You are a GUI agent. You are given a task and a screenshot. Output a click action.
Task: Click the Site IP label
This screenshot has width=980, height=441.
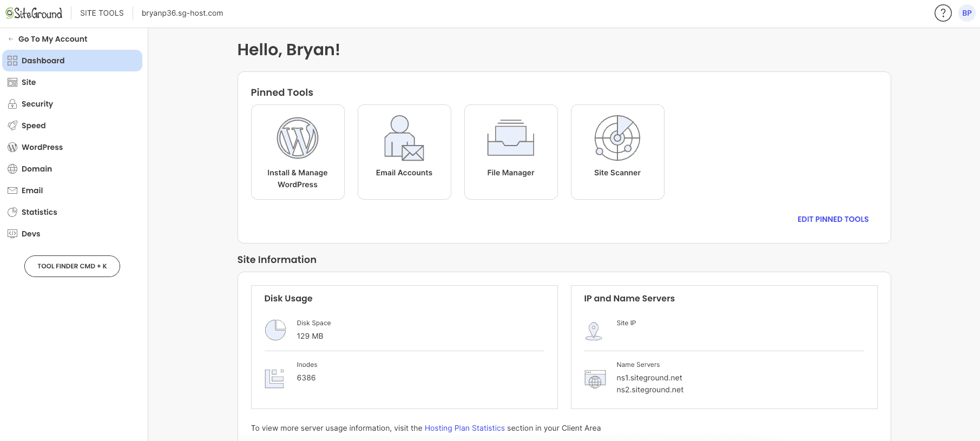click(626, 323)
